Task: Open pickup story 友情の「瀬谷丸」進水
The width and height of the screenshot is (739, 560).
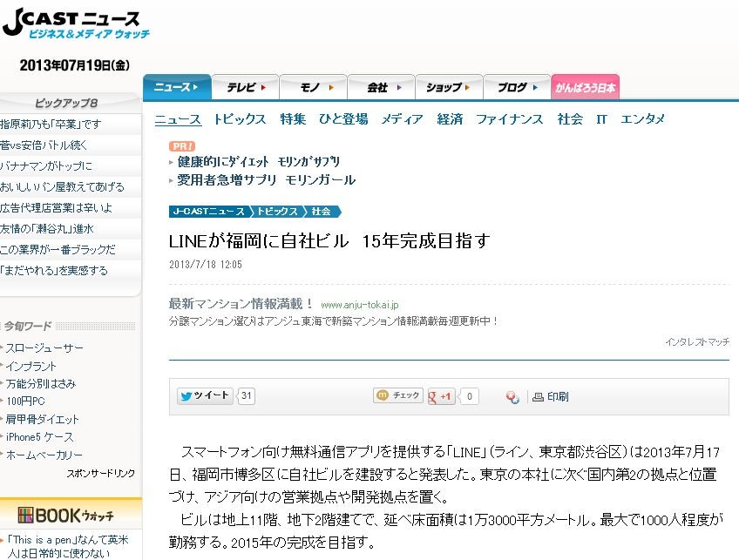Action: 47,229
